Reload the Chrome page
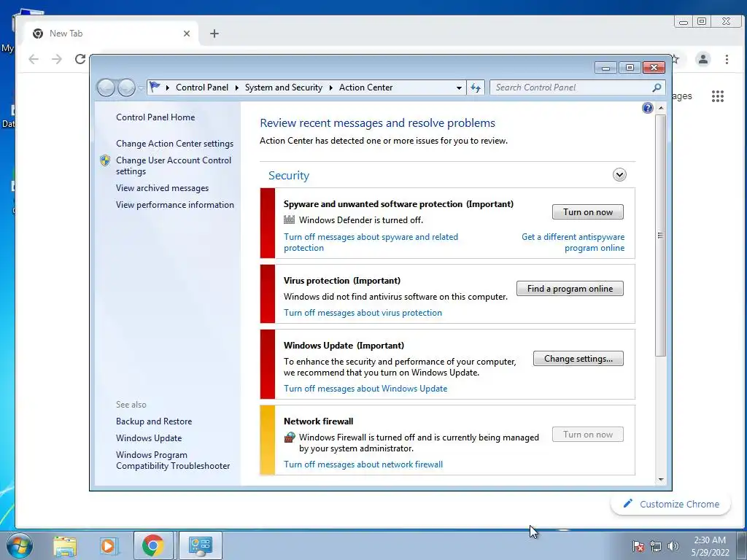 coord(80,59)
